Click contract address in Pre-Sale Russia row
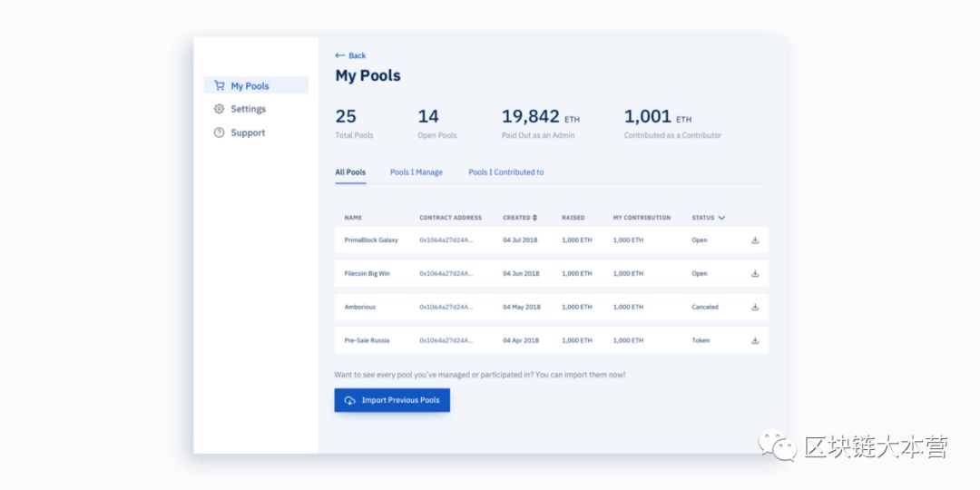Viewport: 980px width, 490px height. 446,340
